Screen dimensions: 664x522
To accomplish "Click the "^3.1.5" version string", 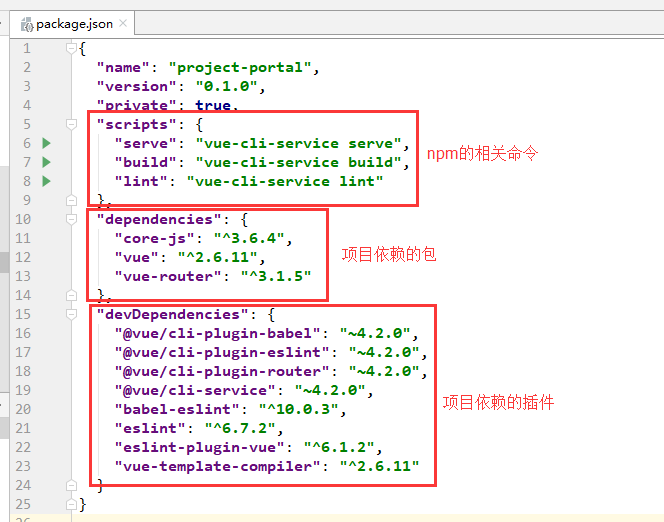I will click(276, 276).
